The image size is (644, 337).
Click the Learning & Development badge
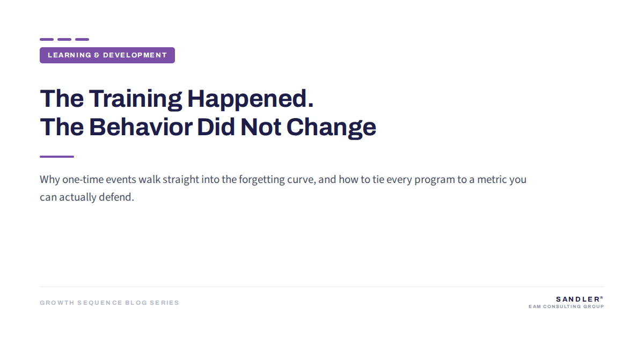tap(107, 55)
